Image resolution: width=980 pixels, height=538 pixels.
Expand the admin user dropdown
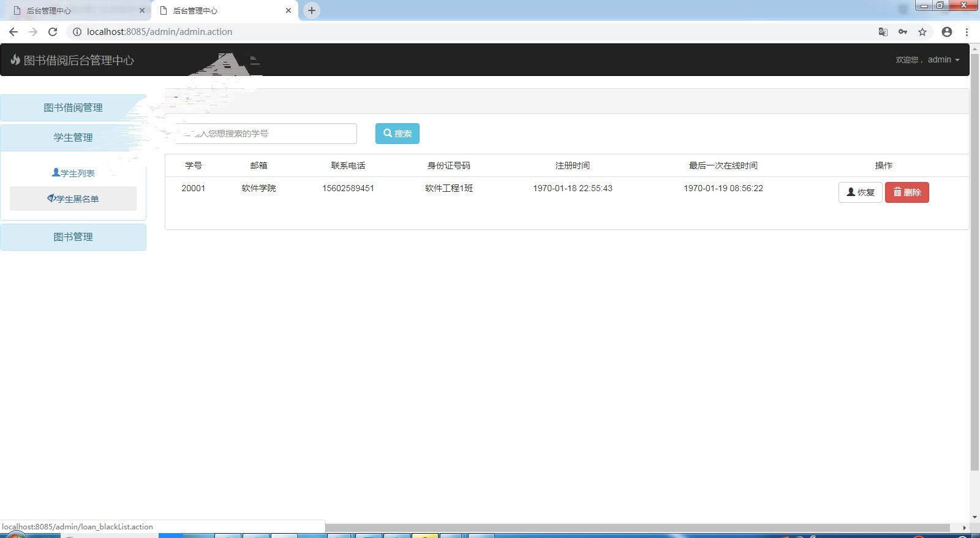pos(943,59)
